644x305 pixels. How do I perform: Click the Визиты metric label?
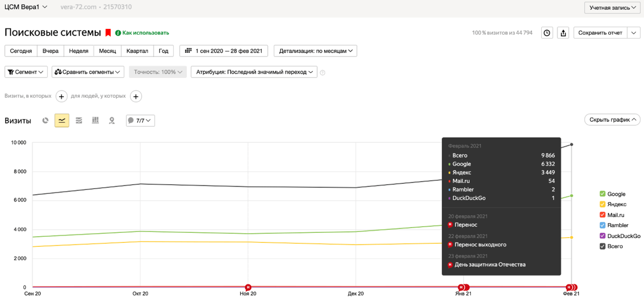point(18,120)
